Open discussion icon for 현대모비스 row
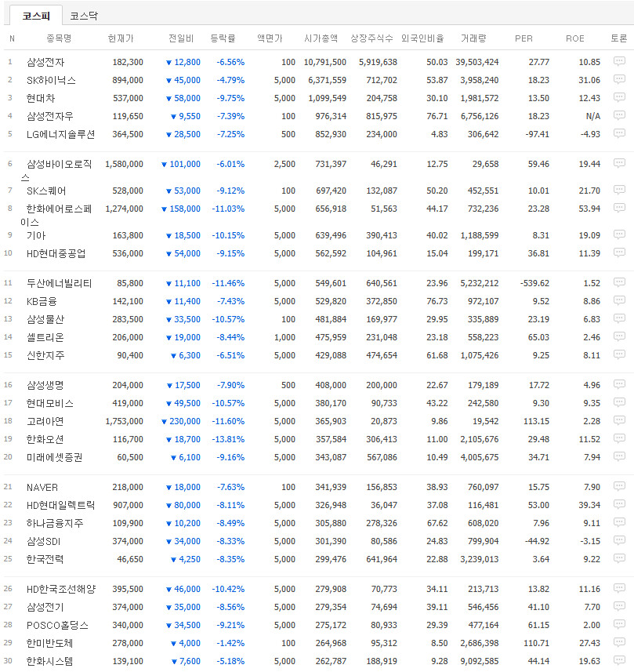Image resolution: width=634 pixels, height=672 pixels. tap(619, 402)
